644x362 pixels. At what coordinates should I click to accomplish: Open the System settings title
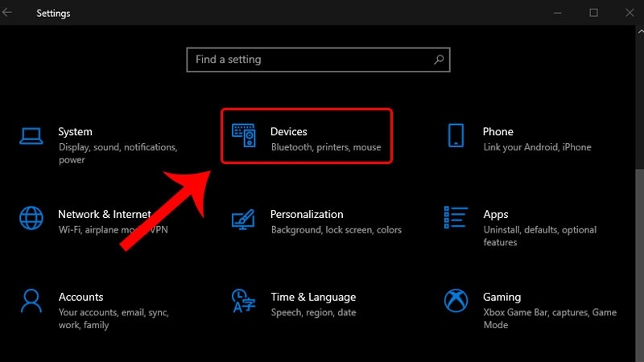(x=75, y=132)
